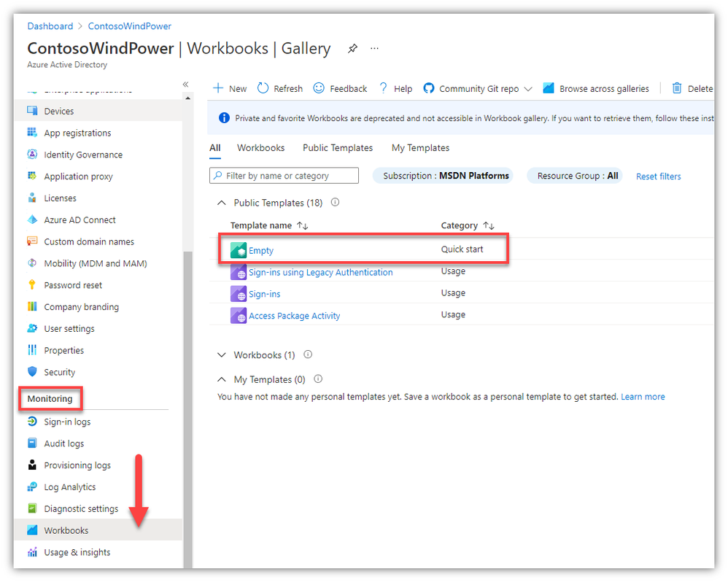
Task: Open Usage & insights in the sidebar
Action: 98,552
